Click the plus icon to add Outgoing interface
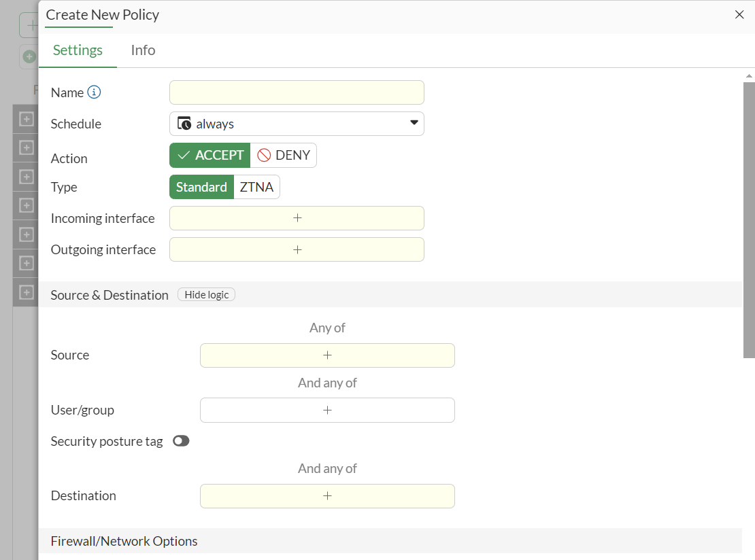The height and width of the screenshot is (560, 755). [297, 249]
